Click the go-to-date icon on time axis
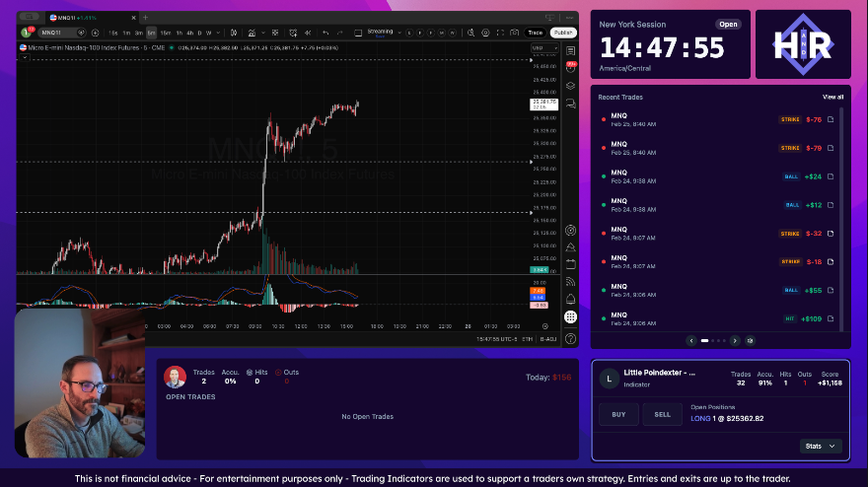Screen dimensions: 868x487 [x=545, y=326]
